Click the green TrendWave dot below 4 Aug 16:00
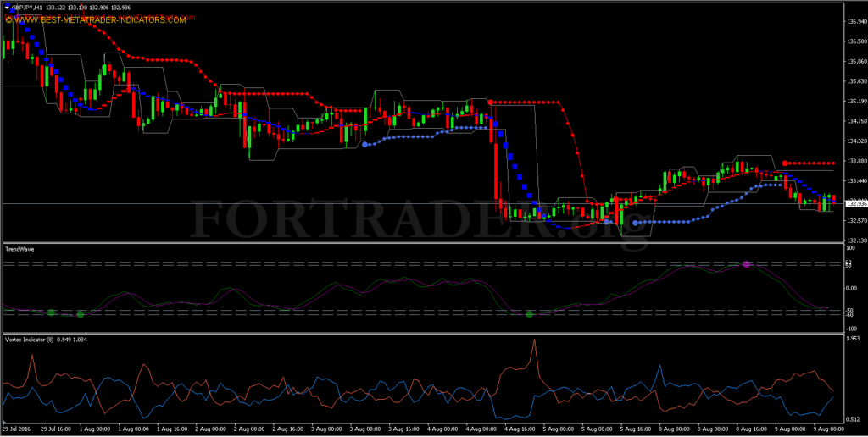The image size is (868, 437). 529,315
